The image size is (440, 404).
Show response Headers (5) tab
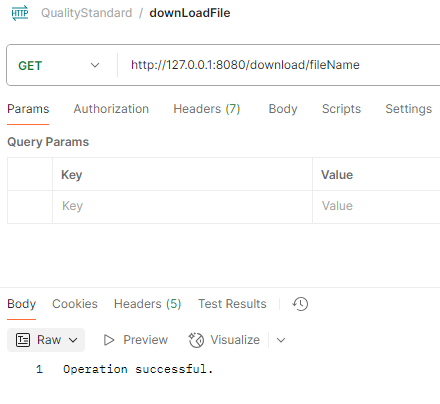point(147,304)
